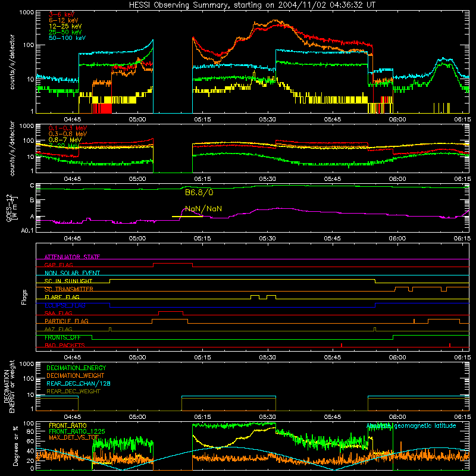Screen dimensions: 476x476
Task: Click the 0.3-0.8 MeV legend entry
Action: [67, 134]
